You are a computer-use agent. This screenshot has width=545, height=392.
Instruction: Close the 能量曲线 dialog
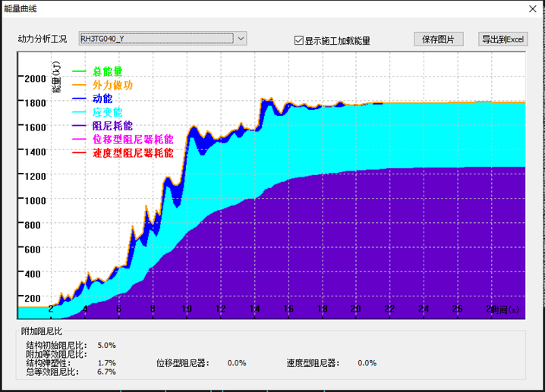click(x=533, y=8)
